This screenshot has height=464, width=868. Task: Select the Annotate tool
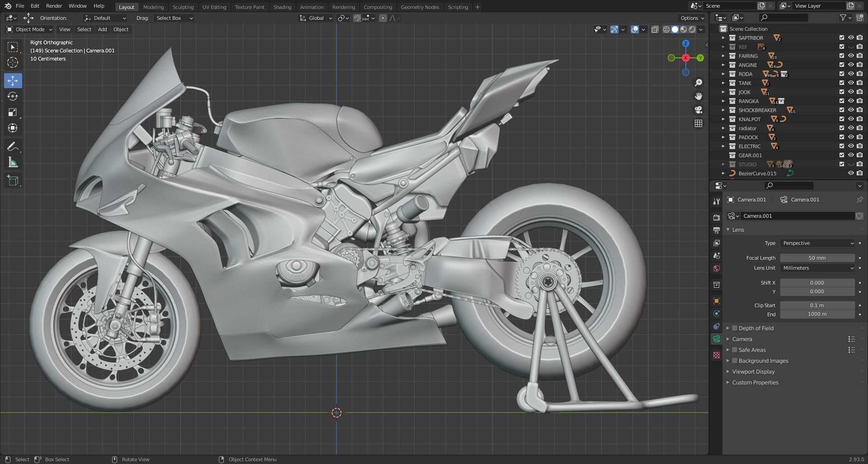[x=13, y=146]
